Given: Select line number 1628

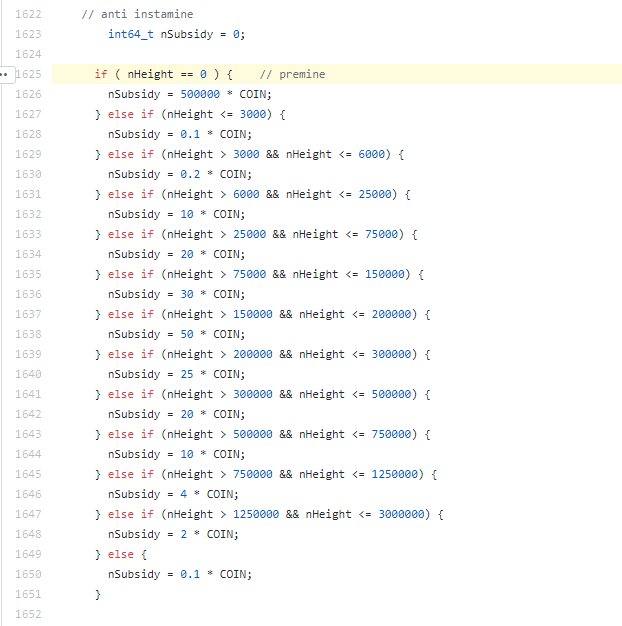Looking at the screenshot, I should point(28,134).
